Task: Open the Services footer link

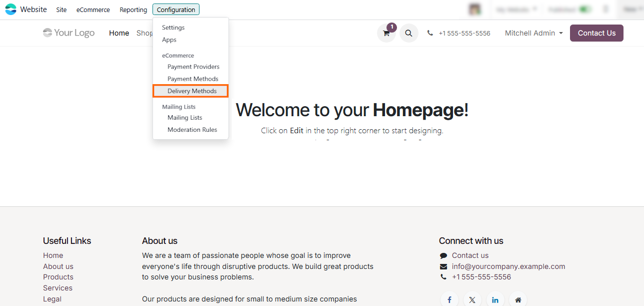Action: coord(57,288)
